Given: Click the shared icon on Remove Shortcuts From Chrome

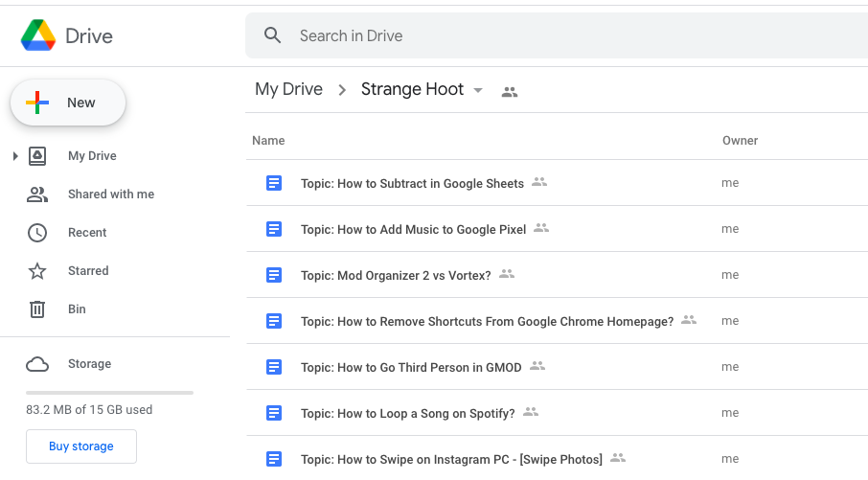Looking at the screenshot, I should pyautogui.click(x=689, y=319).
